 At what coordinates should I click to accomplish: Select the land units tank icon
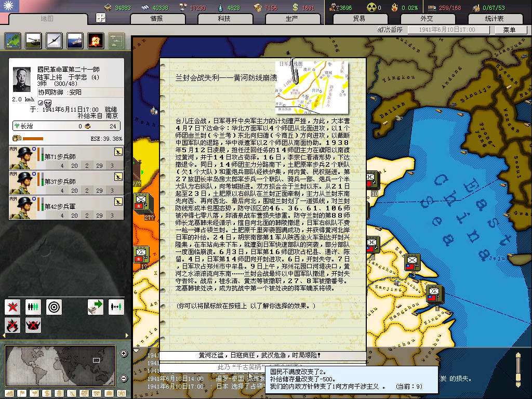tap(34, 41)
